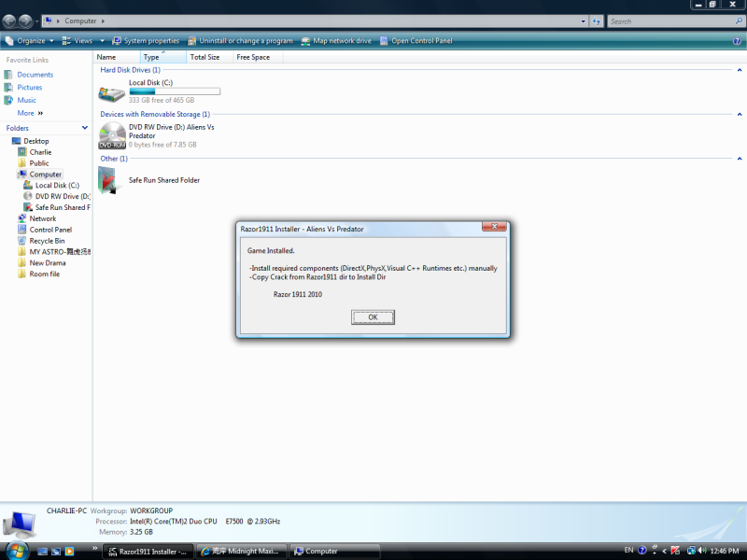
Task: Open Control Panel from the toolbar
Action: coord(416,41)
